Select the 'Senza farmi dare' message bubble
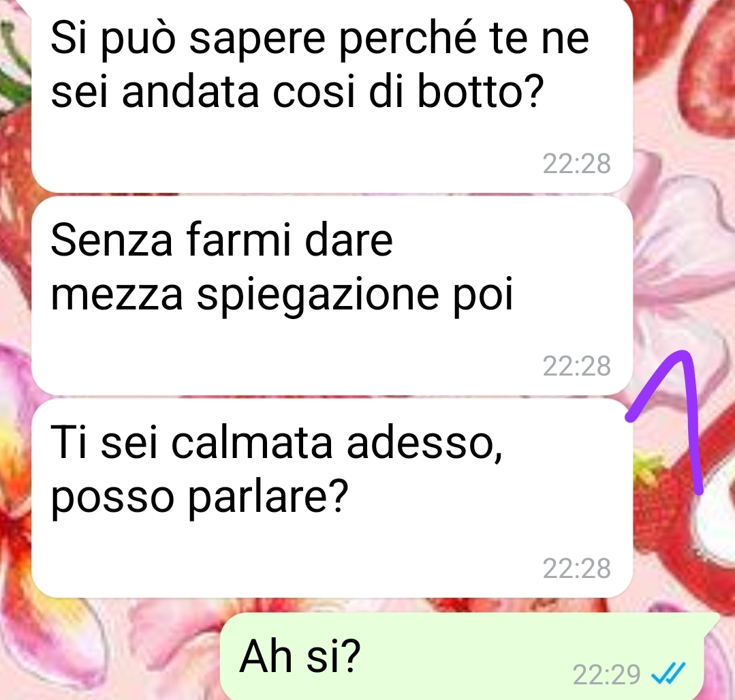Screen dimensions: 735x700 pyautogui.click(x=332, y=296)
